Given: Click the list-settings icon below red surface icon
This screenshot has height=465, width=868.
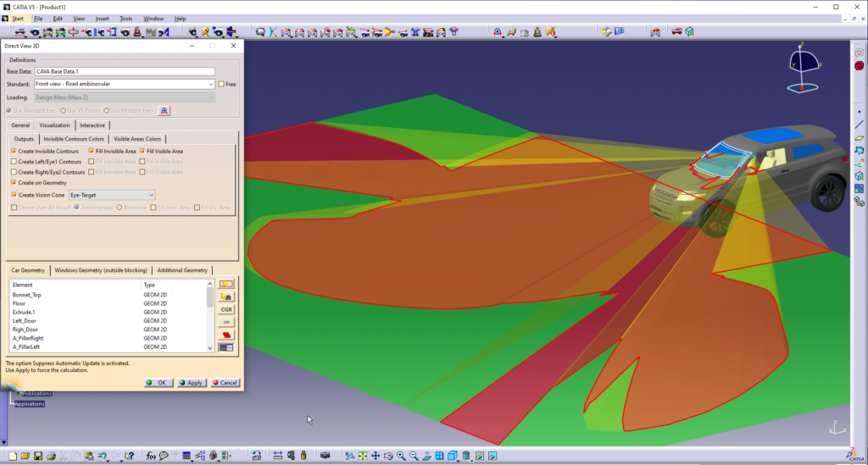Looking at the screenshot, I should (x=225, y=348).
